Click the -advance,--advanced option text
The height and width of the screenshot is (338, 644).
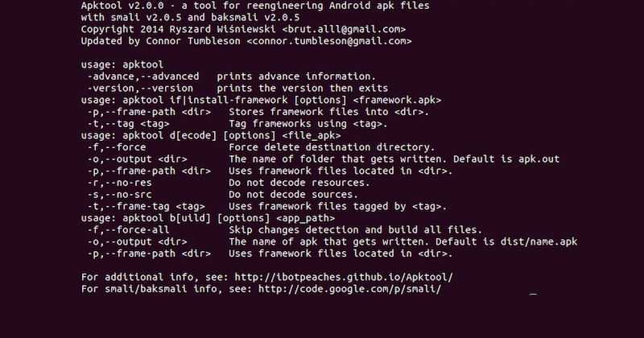click(x=143, y=76)
